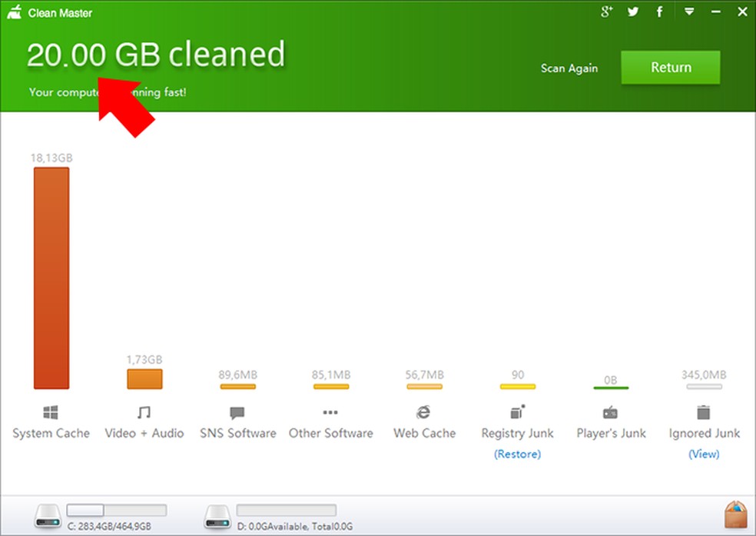Click the SNS Software chat bubble icon
This screenshot has width=756, height=536.
click(x=237, y=413)
